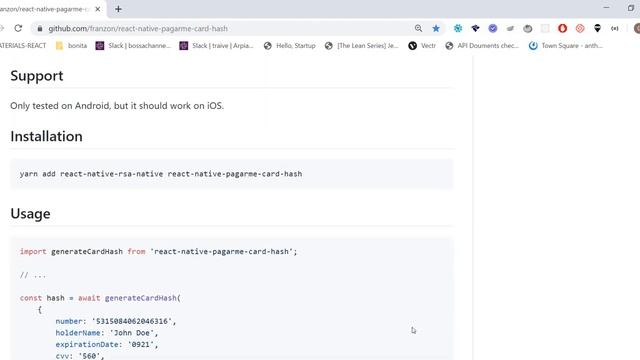The height and width of the screenshot is (360, 640).
Task: Click the yarn add install command
Action: pos(161,174)
